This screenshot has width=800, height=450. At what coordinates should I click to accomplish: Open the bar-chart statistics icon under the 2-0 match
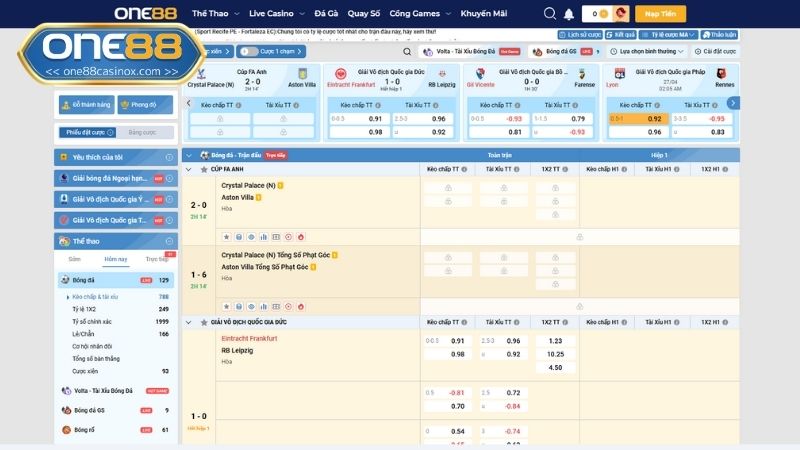click(264, 237)
